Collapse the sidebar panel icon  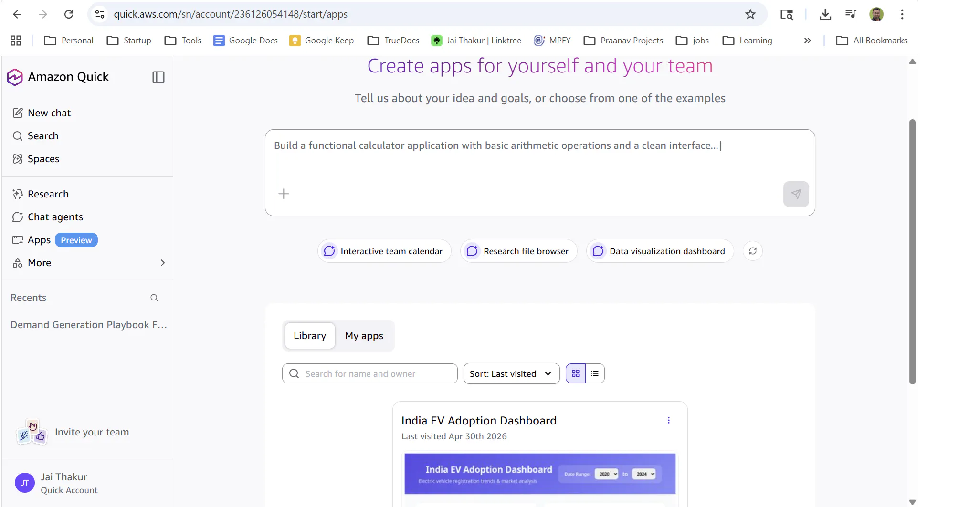click(158, 77)
